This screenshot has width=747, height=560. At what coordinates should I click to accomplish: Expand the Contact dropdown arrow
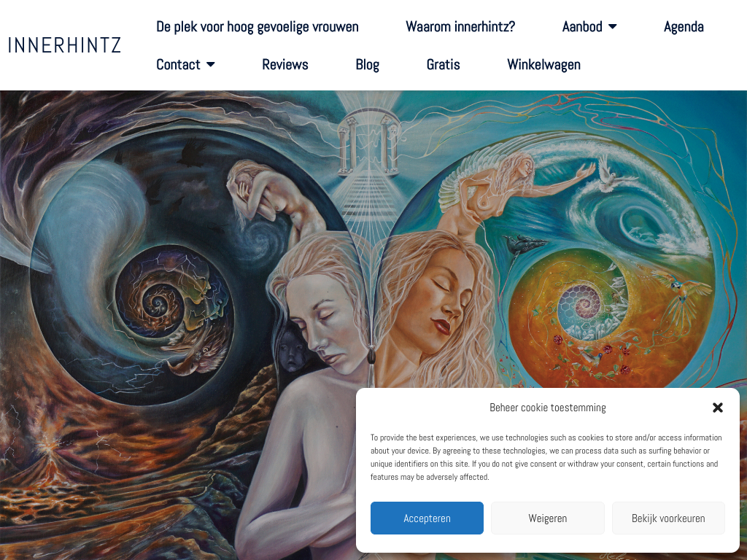click(211, 64)
